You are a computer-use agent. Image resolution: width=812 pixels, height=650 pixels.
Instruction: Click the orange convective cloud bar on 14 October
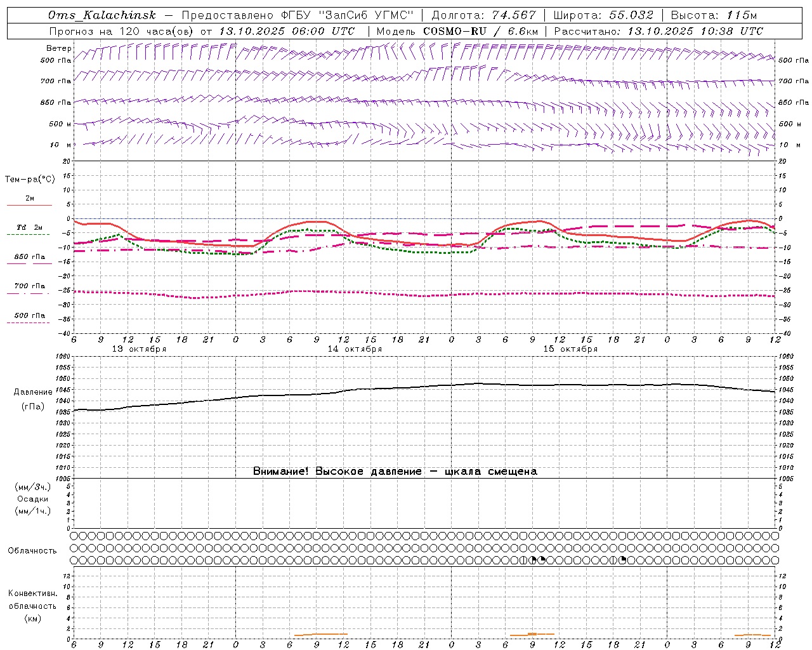tap(321, 634)
